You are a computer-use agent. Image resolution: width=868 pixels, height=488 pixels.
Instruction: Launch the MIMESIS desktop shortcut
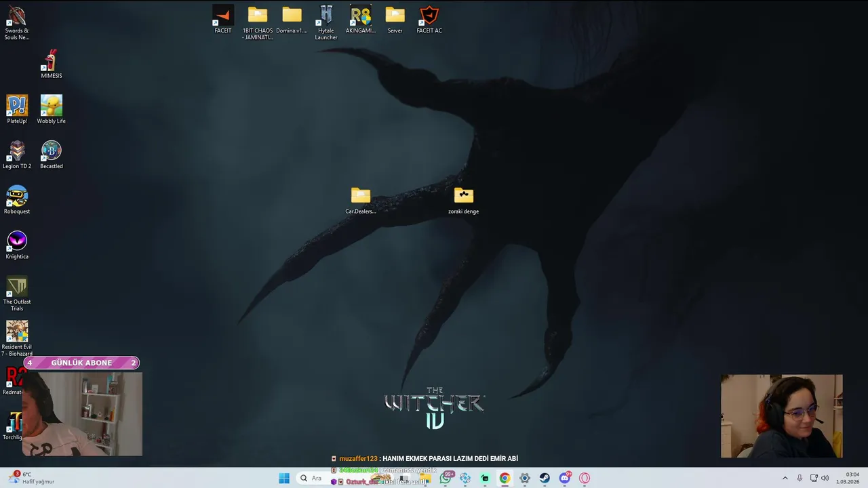52,64
